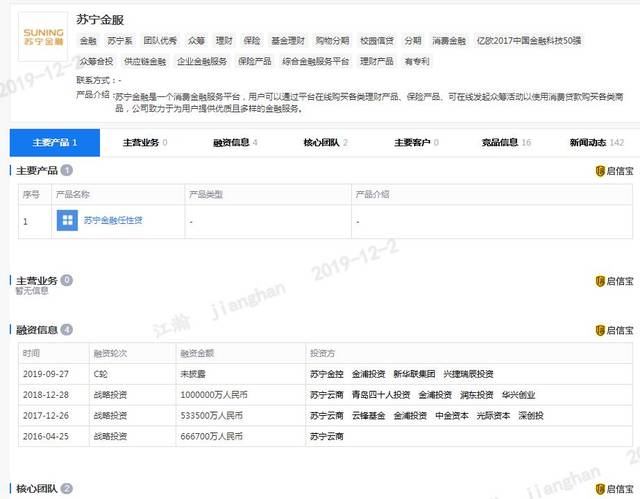This screenshot has height=499, width=640.
Task: Click the 亿欧2017中国金融科技50强 tag
Action: 529,41
